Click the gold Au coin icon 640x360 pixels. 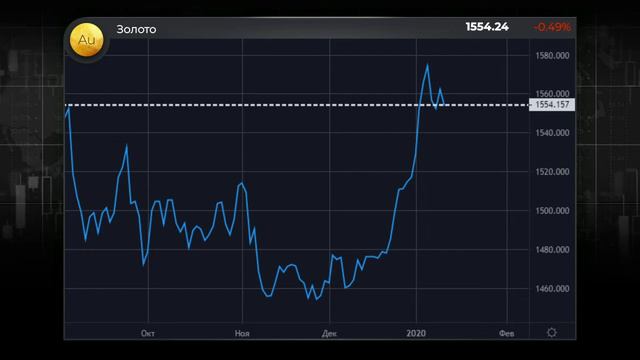86,40
